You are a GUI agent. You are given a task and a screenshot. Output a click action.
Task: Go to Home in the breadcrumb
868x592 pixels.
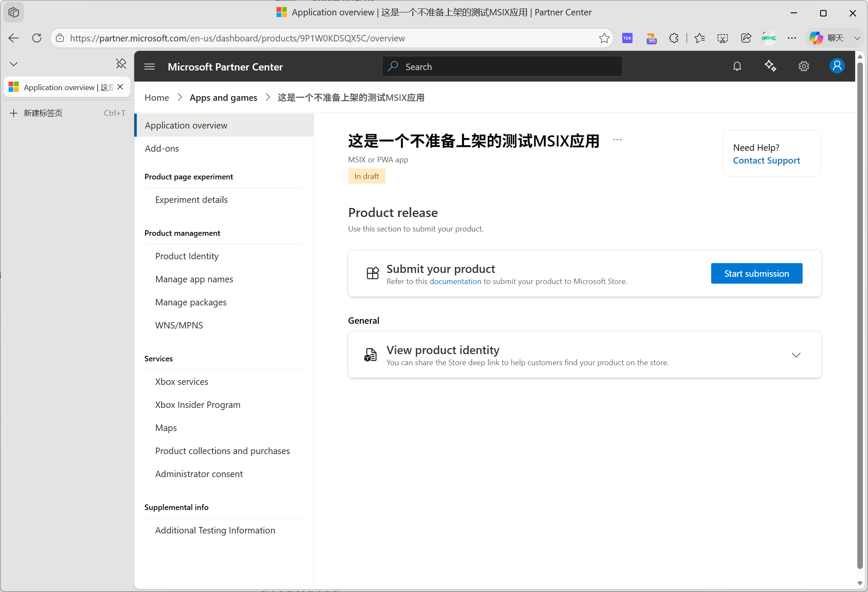click(157, 97)
